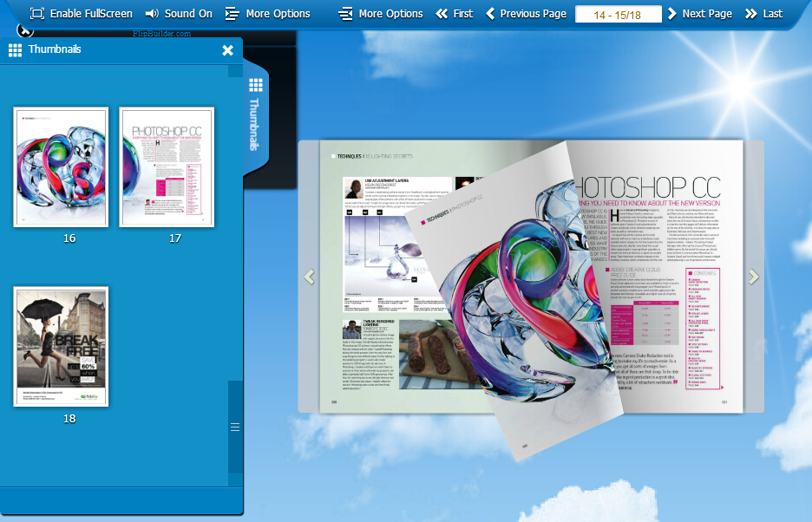Click the page number field showing 14 - 15/18
The image size is (812, 522).
[618, 14]
